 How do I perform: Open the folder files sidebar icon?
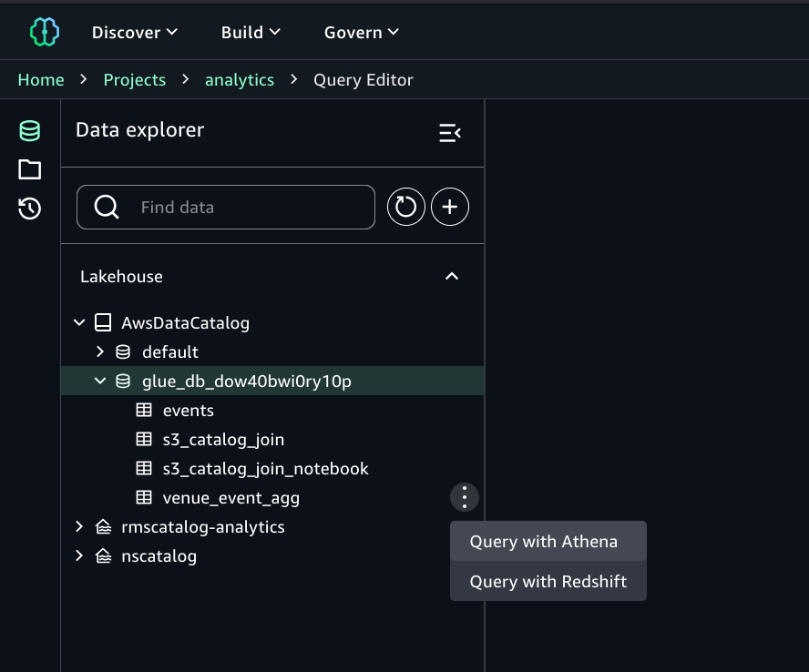(29, 169)
